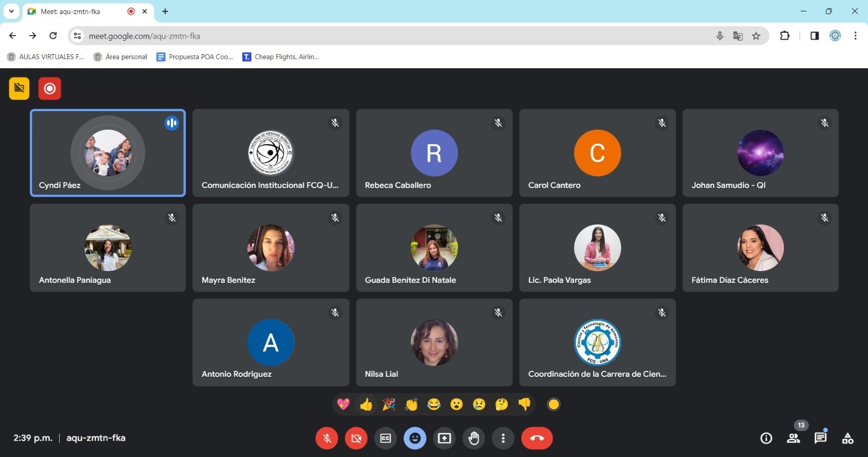The height and width of the screenshot is (457, 868).
Task: Open the activities icon
Action: [847, 438]
